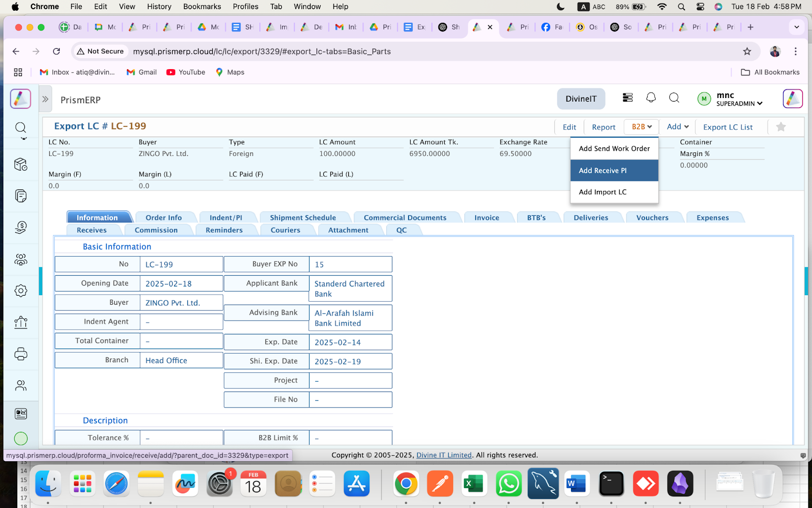Mark Export LC as favorite star
812x508 pixels.
pyautogui.click(x=781, y=126)
